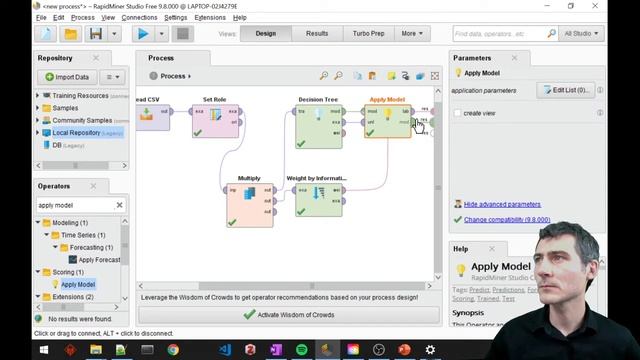The width and height of the screenshot is (640, 360).
Task: Select the Multiply operator
Action: coord(250,205)
